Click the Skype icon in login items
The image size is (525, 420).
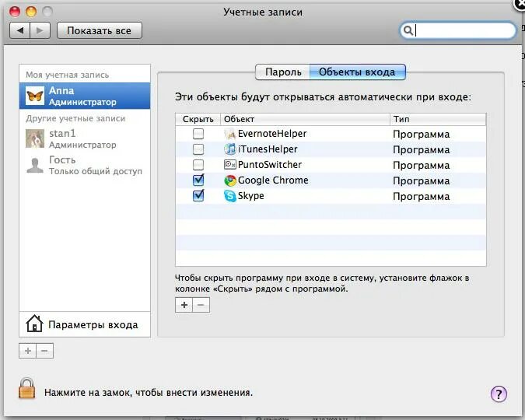coord(230,196)
